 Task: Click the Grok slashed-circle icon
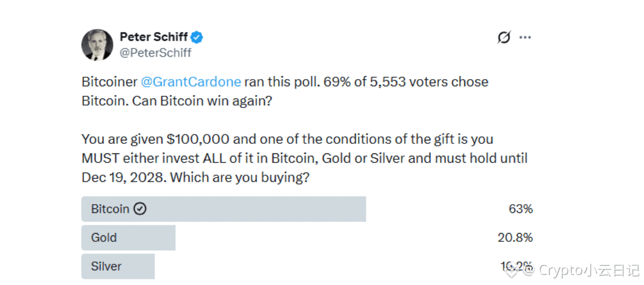pos(503,38)
